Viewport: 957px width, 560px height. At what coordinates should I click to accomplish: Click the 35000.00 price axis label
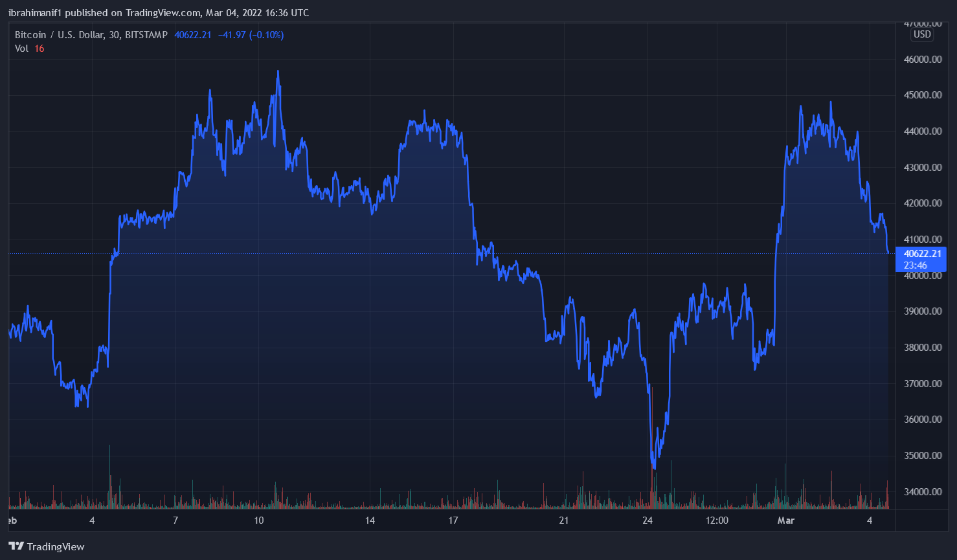(x=922, y=456)
